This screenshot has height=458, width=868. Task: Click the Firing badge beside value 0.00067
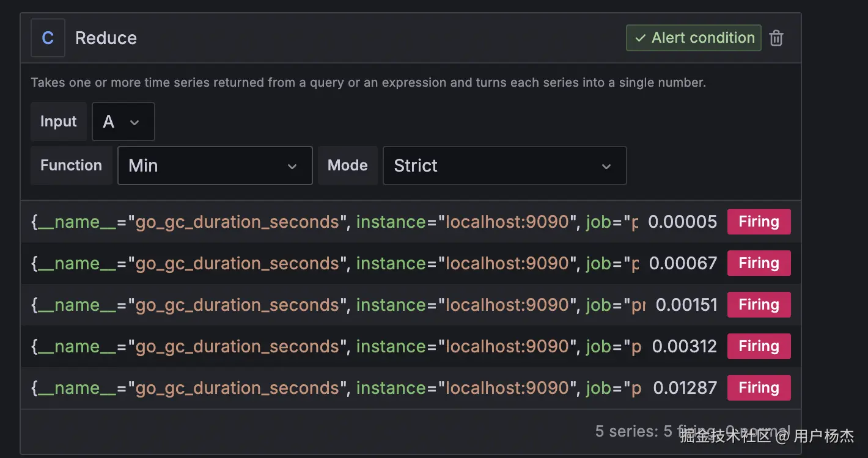coord(759,263)
